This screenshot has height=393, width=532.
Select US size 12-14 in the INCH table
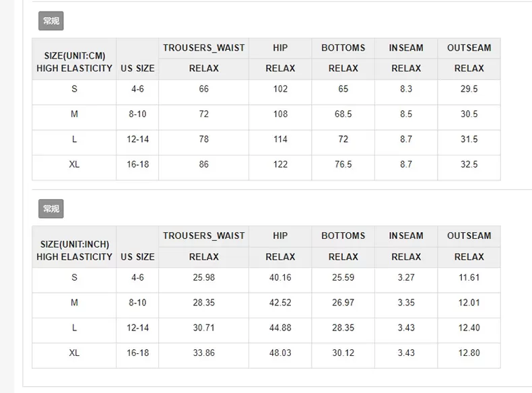137,328
